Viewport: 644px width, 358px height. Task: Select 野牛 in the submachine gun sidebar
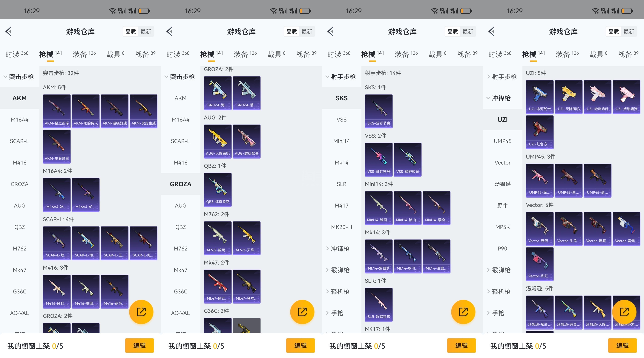coord(502,205)
